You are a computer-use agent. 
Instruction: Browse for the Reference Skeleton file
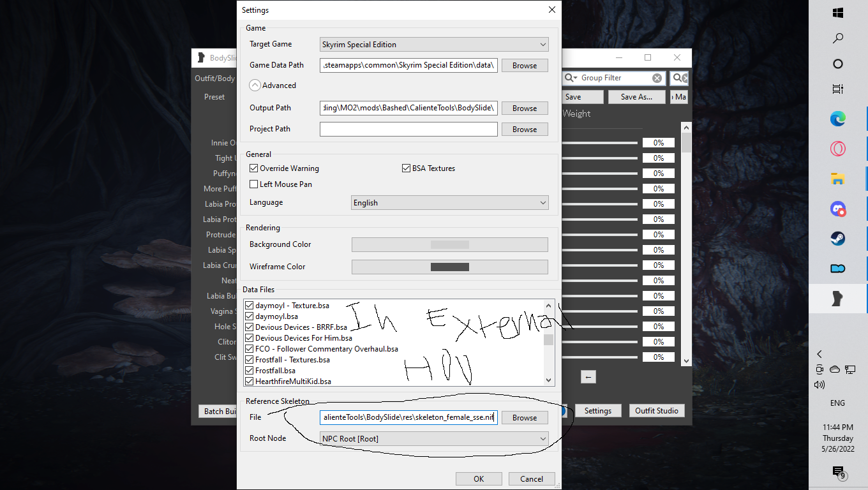click(x=525, y=418)
